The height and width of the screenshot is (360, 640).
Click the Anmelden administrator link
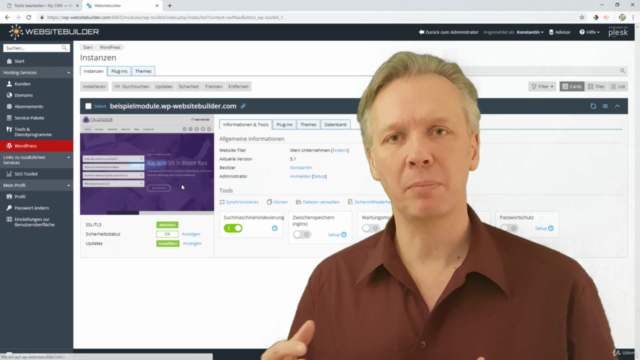300,176
